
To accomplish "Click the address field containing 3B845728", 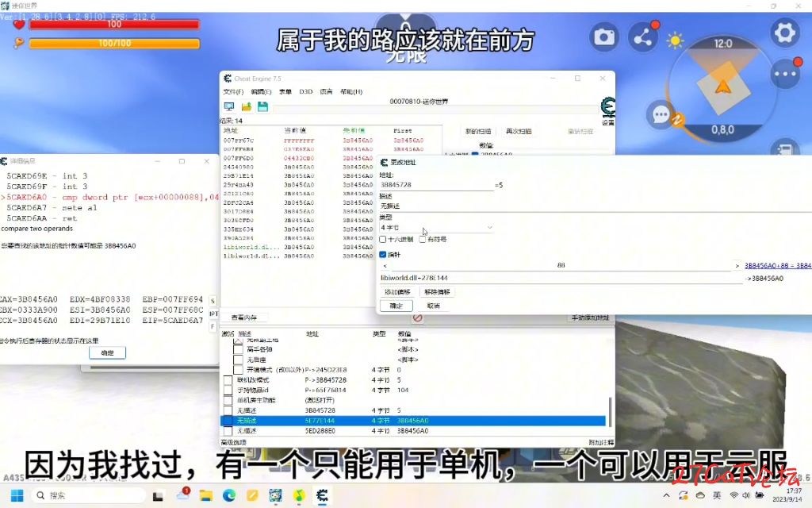I will 437,185.
